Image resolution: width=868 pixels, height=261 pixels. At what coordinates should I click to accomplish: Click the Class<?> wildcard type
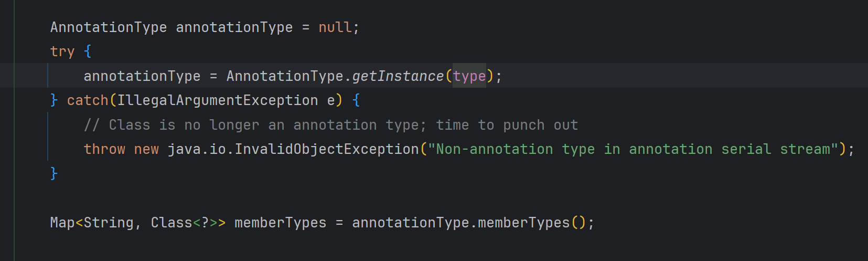point(180,223)
